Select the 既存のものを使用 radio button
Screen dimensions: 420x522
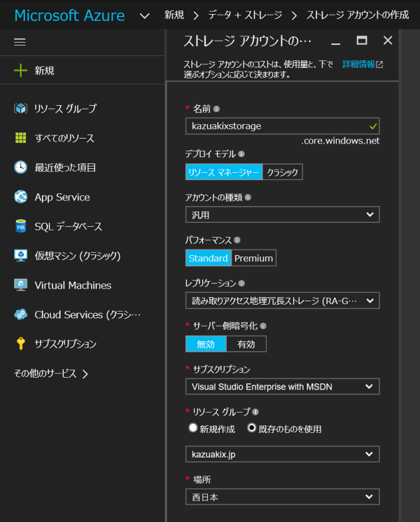coord(252,428)
